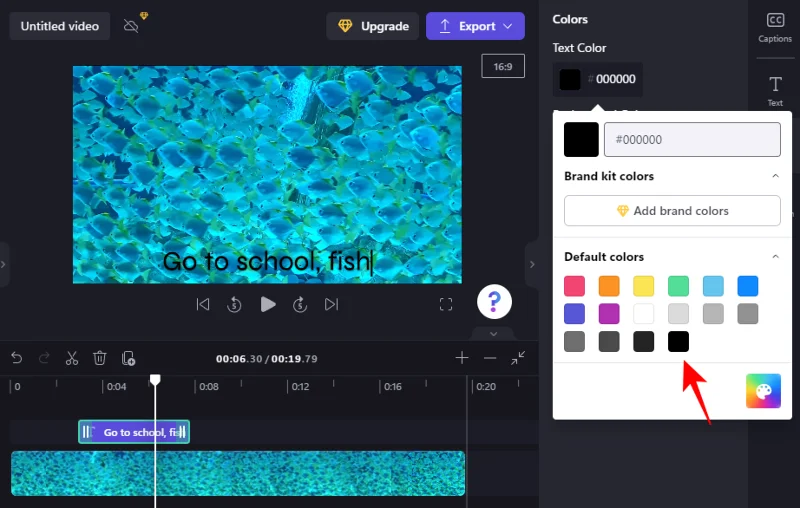Expand the left sidebar panel

[3, 264]
